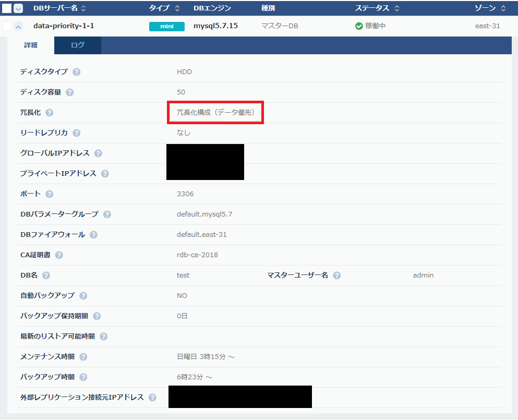Click the default.east-31 firewall value

point(202,235)
